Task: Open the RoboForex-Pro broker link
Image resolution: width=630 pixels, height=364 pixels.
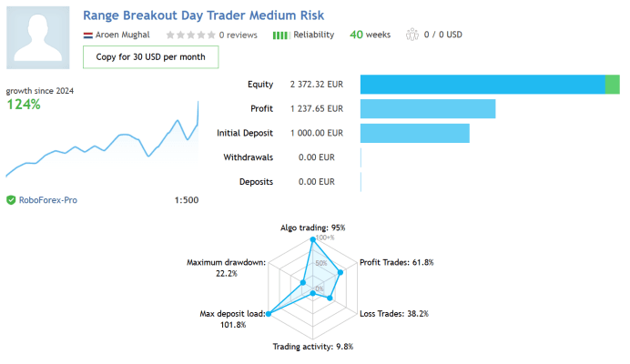Action: [48, 200]
